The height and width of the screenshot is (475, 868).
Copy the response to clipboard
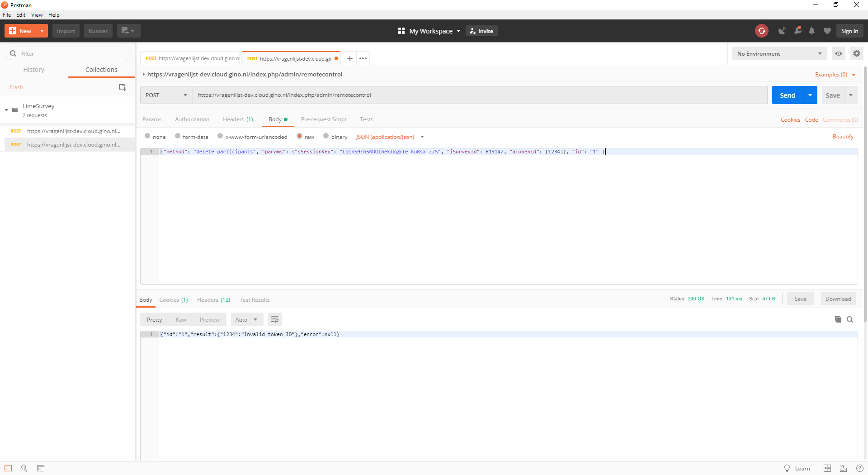click(x=838, y=319)
